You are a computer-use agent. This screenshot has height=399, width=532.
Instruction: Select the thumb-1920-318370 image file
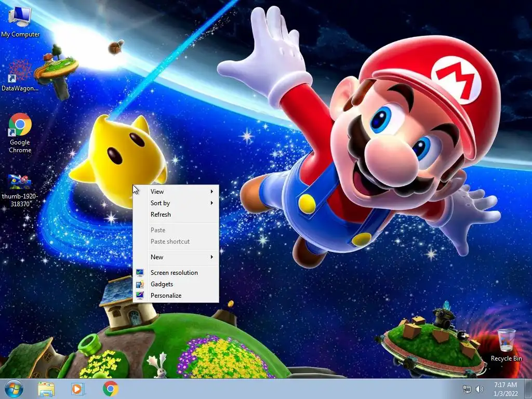pyautogui.click(x=20, y=190)
